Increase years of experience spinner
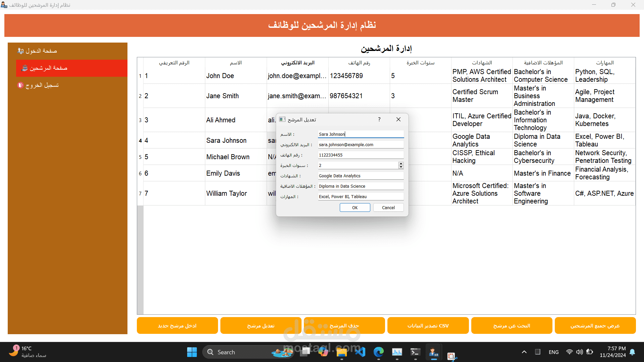The image size is (644, 362). 401,164
